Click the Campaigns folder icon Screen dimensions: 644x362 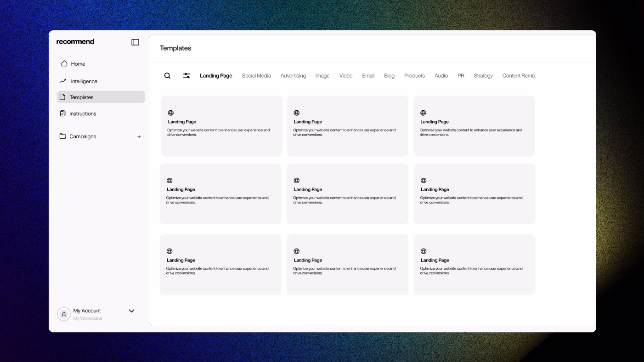click(x=63, y=136)
